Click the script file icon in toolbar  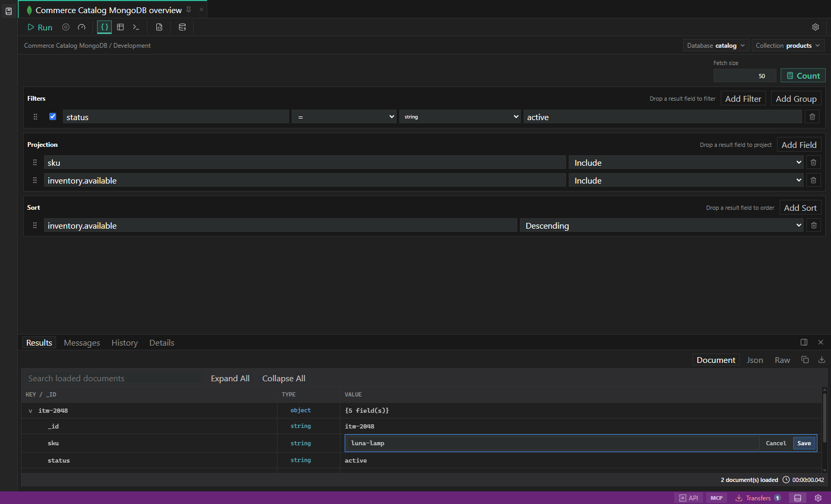point(159,27)
